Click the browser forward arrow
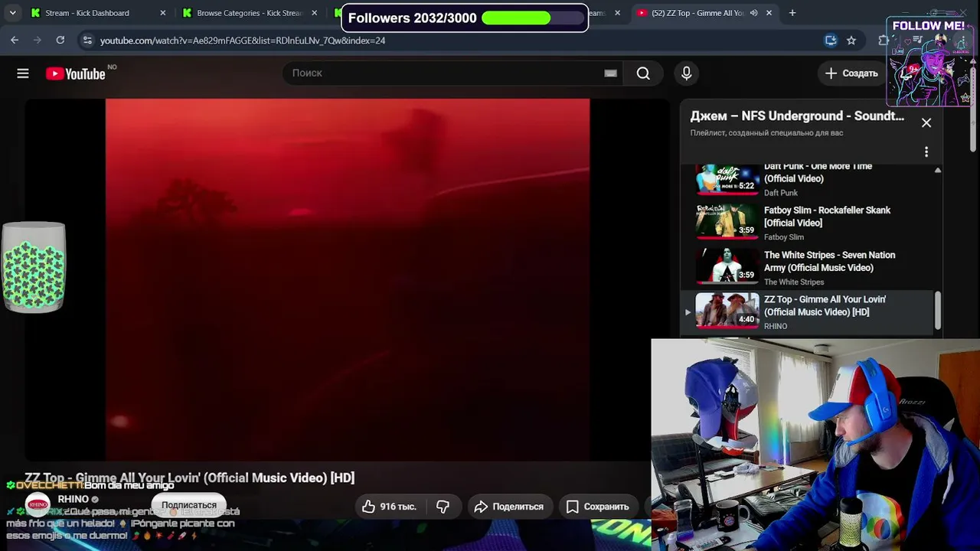 (38, 40)
